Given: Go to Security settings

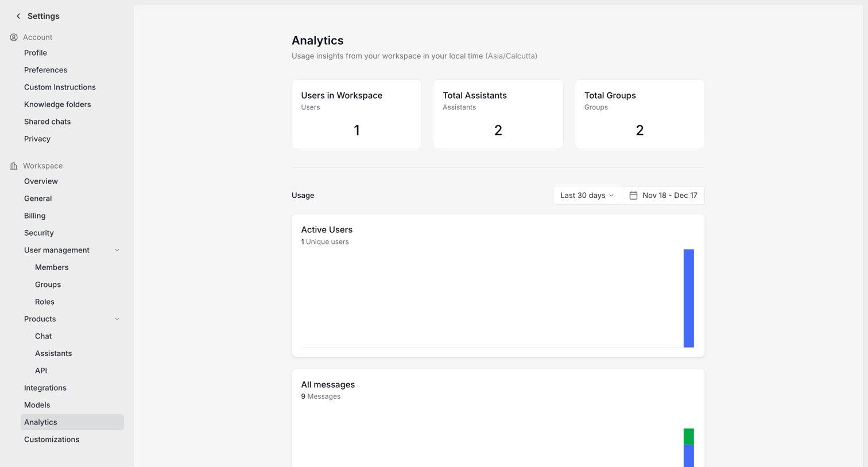Looking at the screenshot, I should click(38, 233).
